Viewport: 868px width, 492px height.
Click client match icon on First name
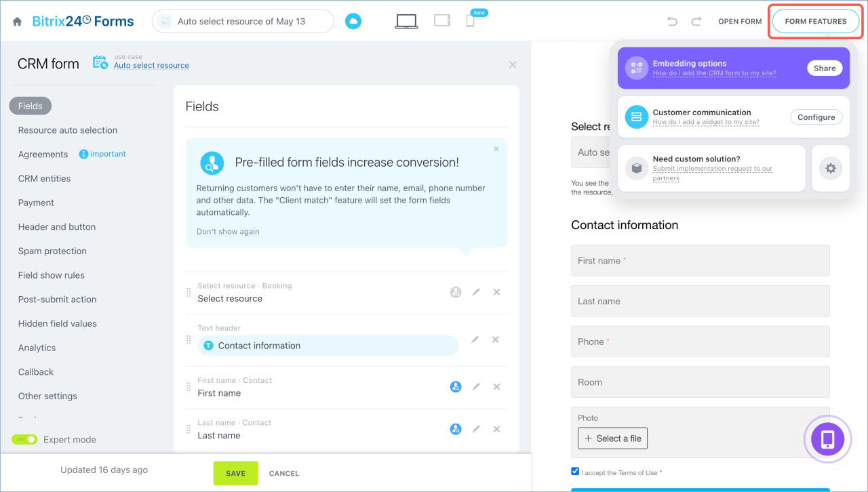pyautogui.click(x=456, y=387)
